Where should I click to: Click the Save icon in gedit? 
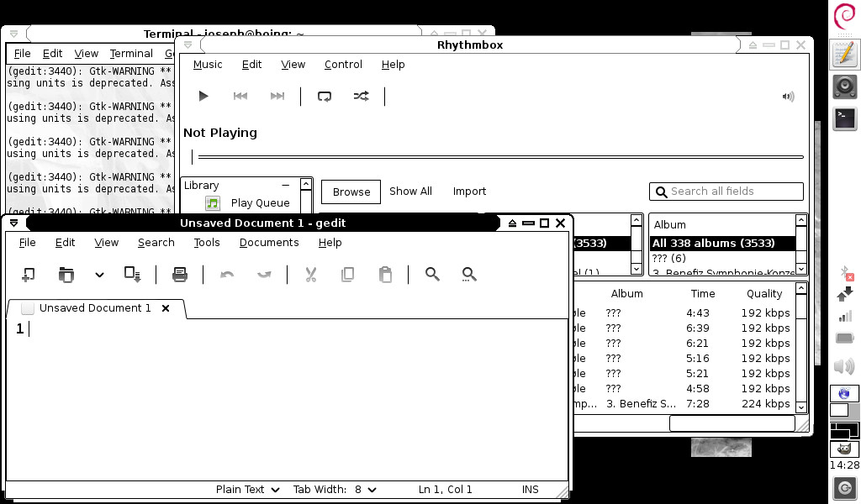coord(132,274)
